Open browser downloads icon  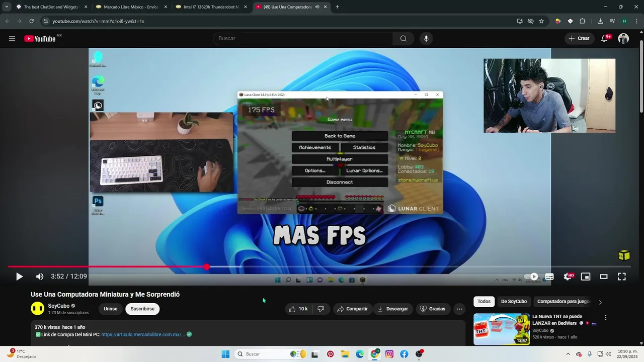tap(600, 21)
